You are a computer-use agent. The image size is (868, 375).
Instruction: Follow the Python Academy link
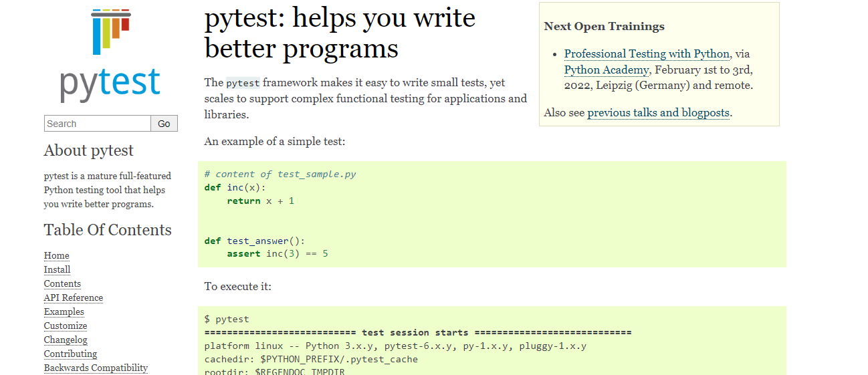click(607, 70)
